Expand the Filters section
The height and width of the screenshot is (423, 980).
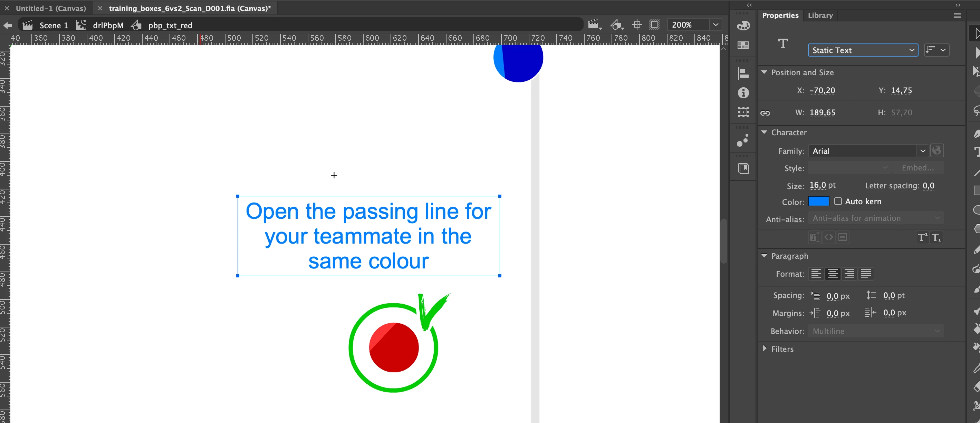tap(764, 348)
